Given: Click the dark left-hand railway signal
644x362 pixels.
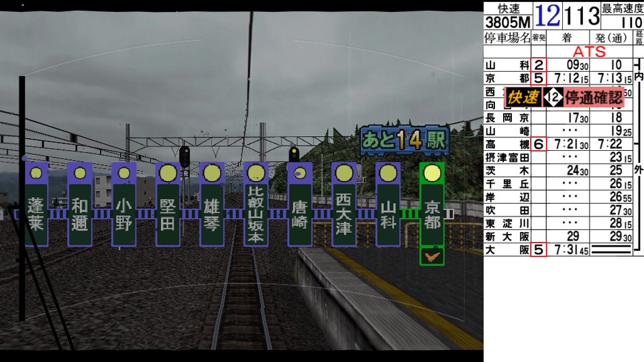Looking at the screenshot, I should 185,157.
